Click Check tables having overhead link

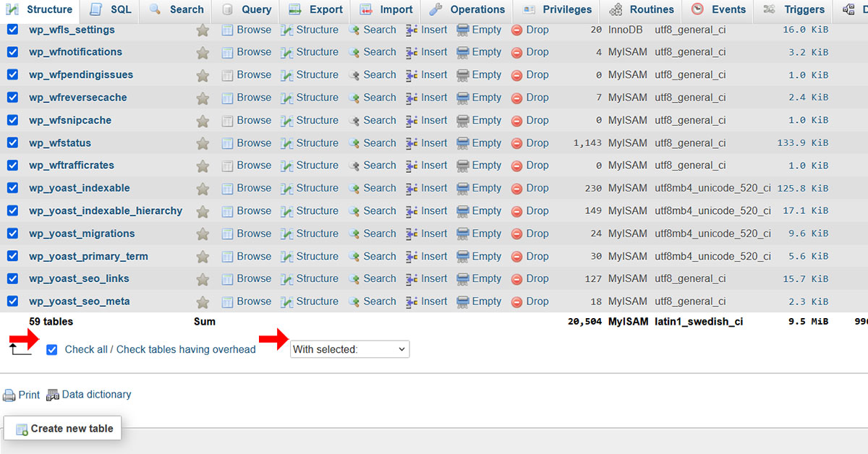[186, 350]
